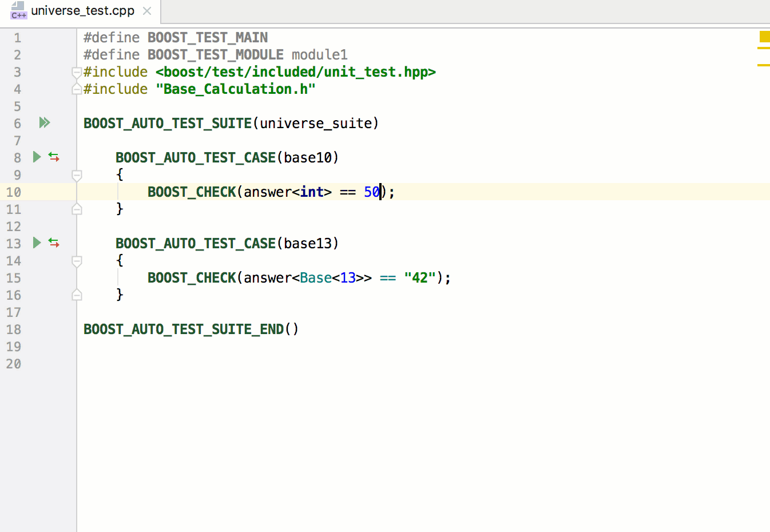The height and width of the screenshot is (532, 770).
Task: Click line number 20 in the gutter
Action: 14,364
